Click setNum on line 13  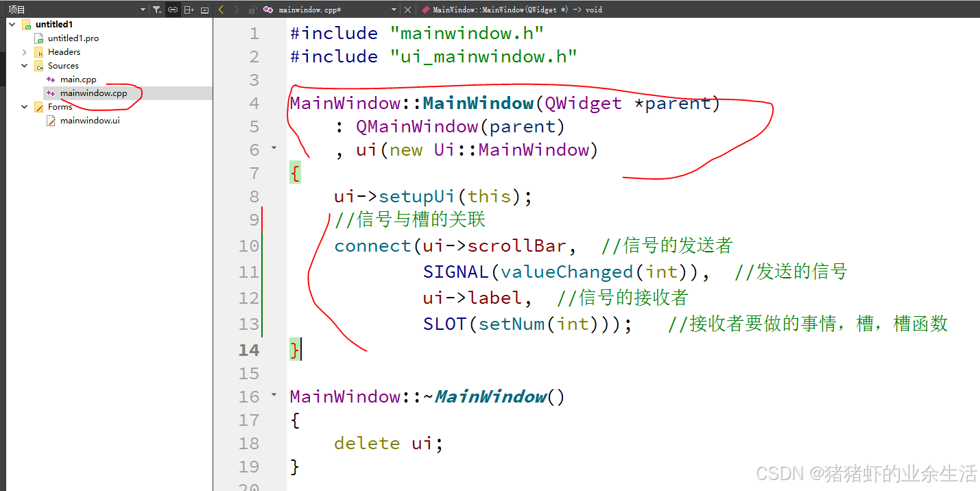pos(512,324)
